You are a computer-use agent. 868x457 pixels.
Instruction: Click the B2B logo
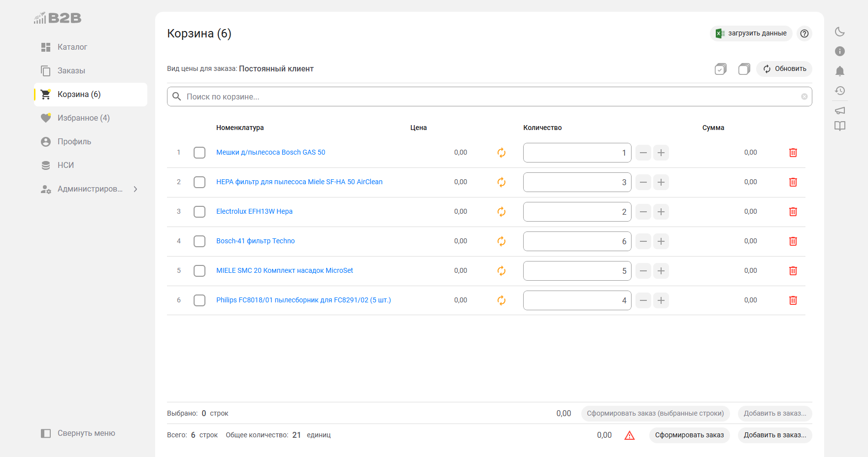pos(58,18)
